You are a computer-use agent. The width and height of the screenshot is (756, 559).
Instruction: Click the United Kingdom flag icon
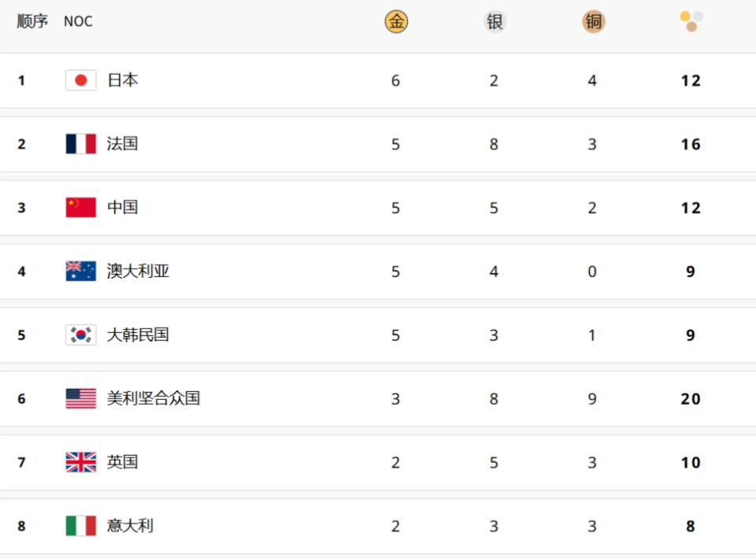(80, 461)
